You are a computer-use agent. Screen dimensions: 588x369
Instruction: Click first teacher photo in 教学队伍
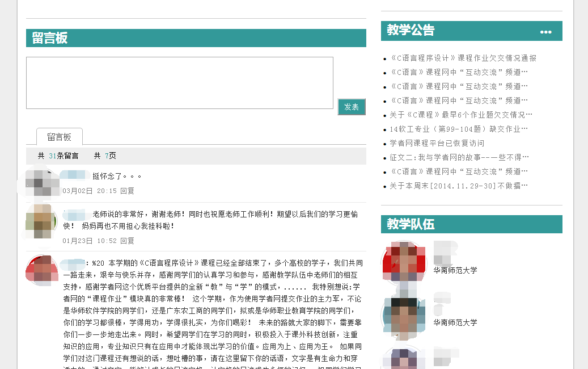click(404, 261)
